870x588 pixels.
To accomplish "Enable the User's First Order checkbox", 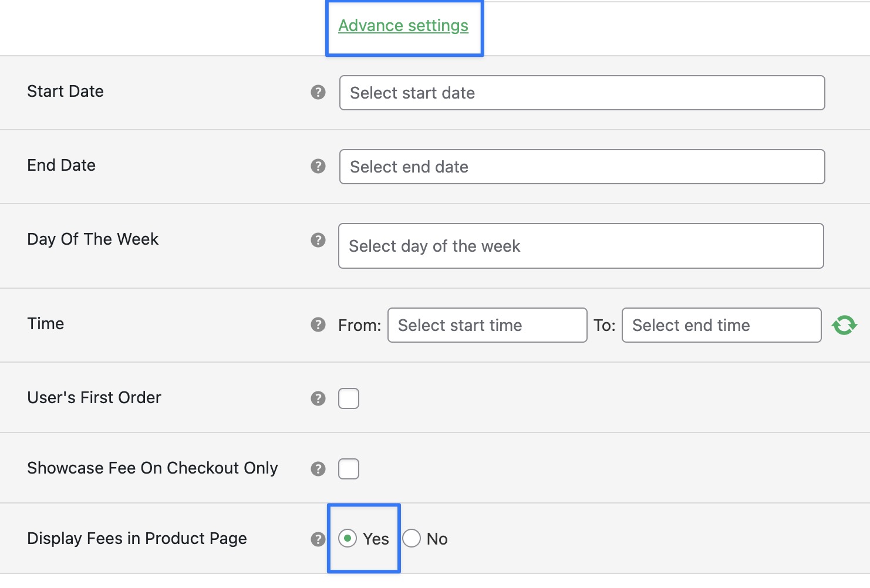I will click(349, 398).
